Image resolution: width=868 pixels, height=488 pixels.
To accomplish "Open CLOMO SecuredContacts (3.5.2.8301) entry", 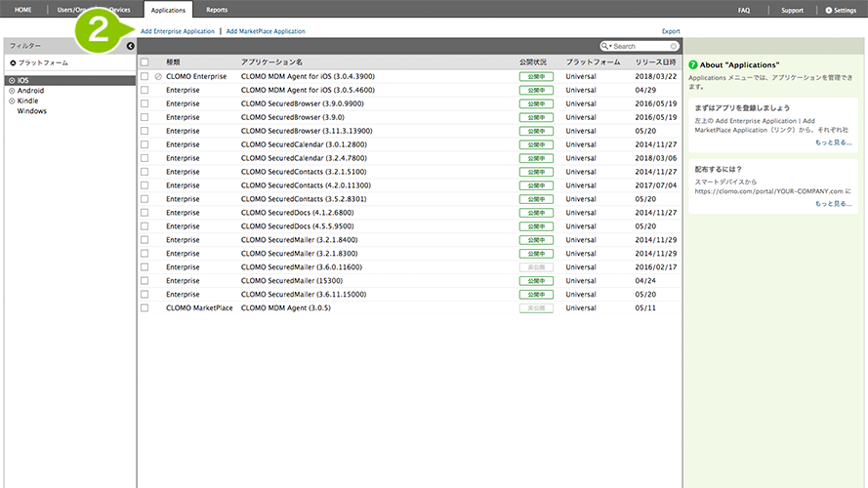I will coord(304,199).
